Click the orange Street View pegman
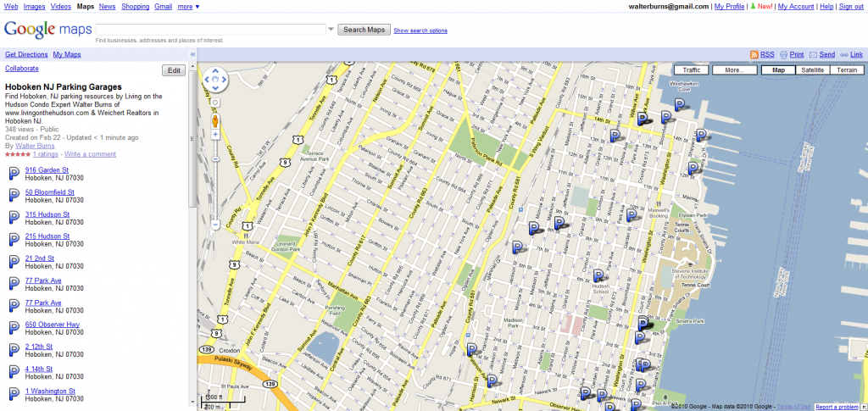 pyautogui.click(x=215, y=120)
